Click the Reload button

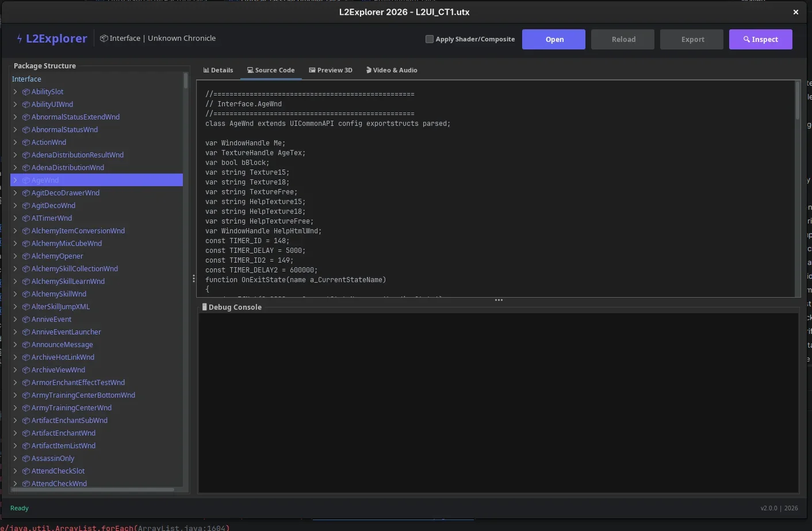point(623,39)
